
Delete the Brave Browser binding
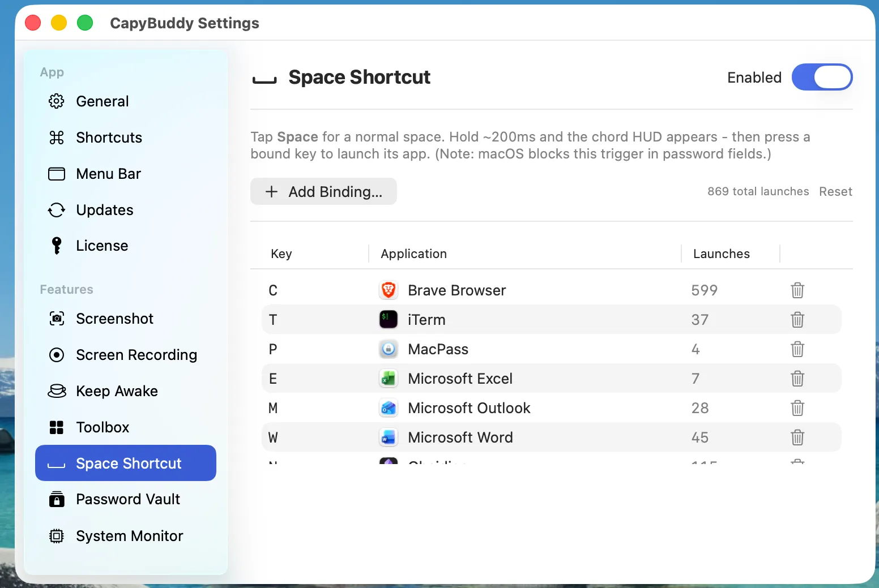pyautogui.click(x=797, y=290)
